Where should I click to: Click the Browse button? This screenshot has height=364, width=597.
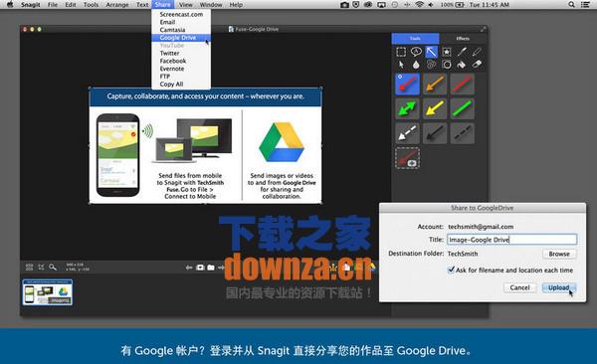[559, 254]
